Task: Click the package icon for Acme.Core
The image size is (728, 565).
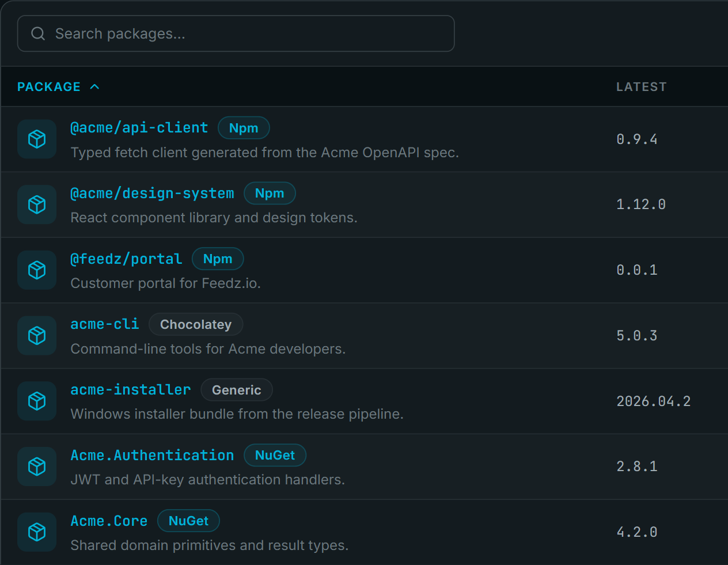Action: pyautogui.click(x=37, y=532)
